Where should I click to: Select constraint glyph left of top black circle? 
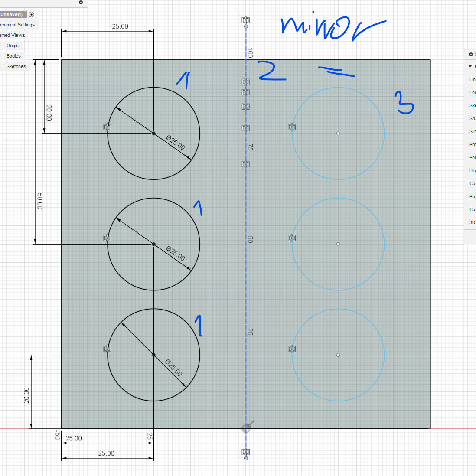[108, 127]
